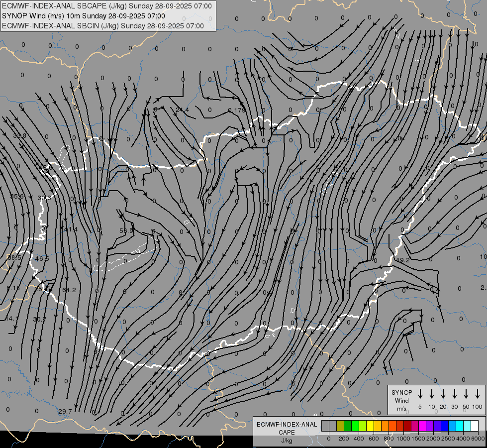Click the map value 45.6
The width and height of the screenshot is (487, 448).
[x=46, y=168]
